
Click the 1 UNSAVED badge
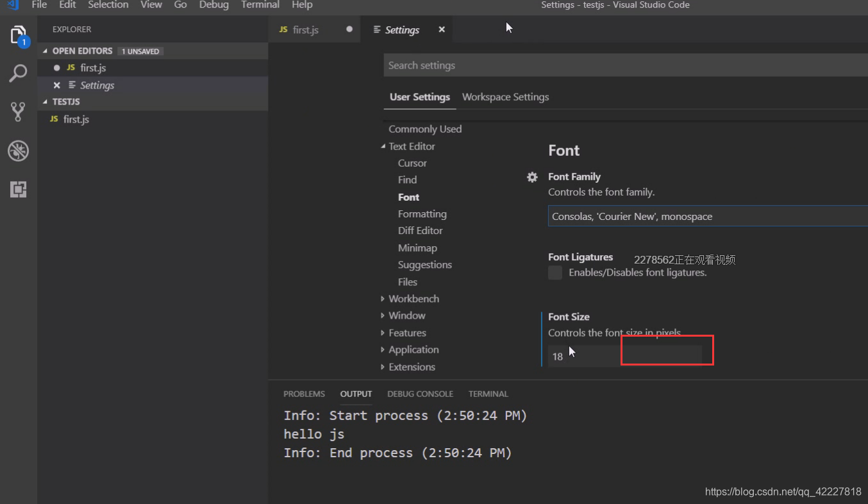pyautogui.click(x=140, y=51)
